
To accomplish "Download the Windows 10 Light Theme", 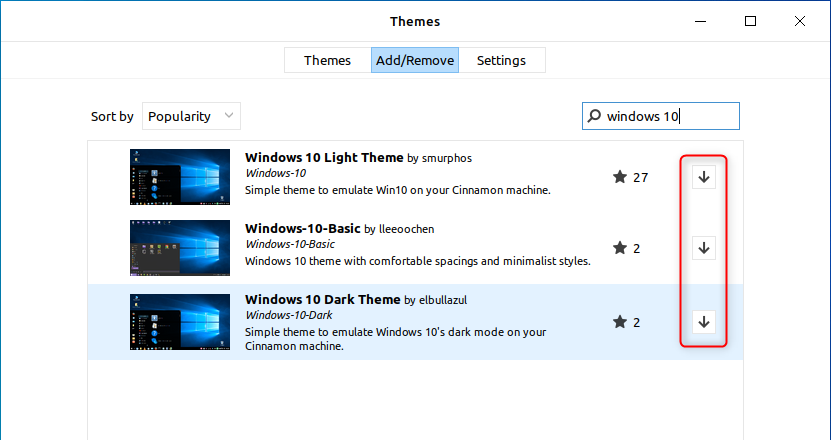I will [x=703, y=177].
